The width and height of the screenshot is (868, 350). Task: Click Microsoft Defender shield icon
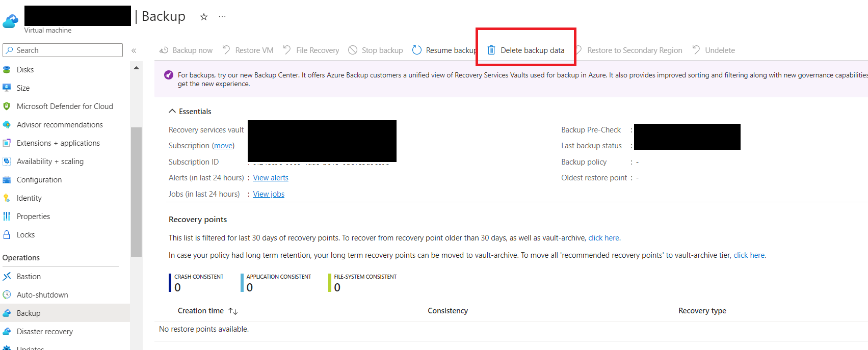click(x=7, y=106)
